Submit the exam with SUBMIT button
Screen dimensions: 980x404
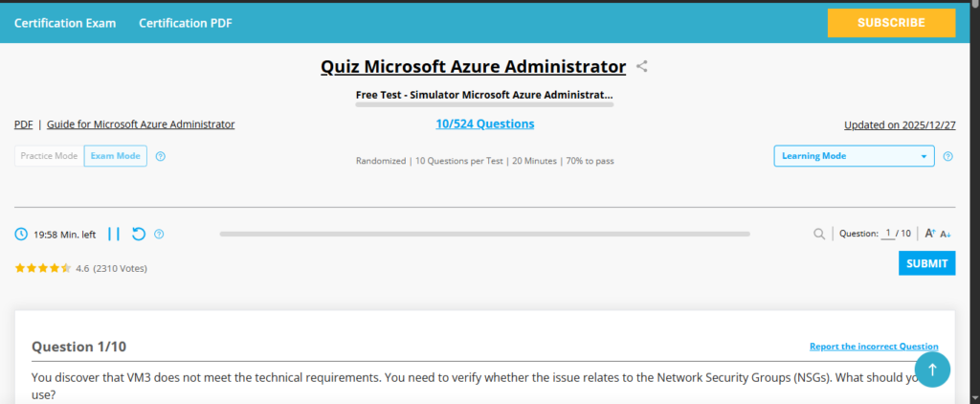[926, 263]
